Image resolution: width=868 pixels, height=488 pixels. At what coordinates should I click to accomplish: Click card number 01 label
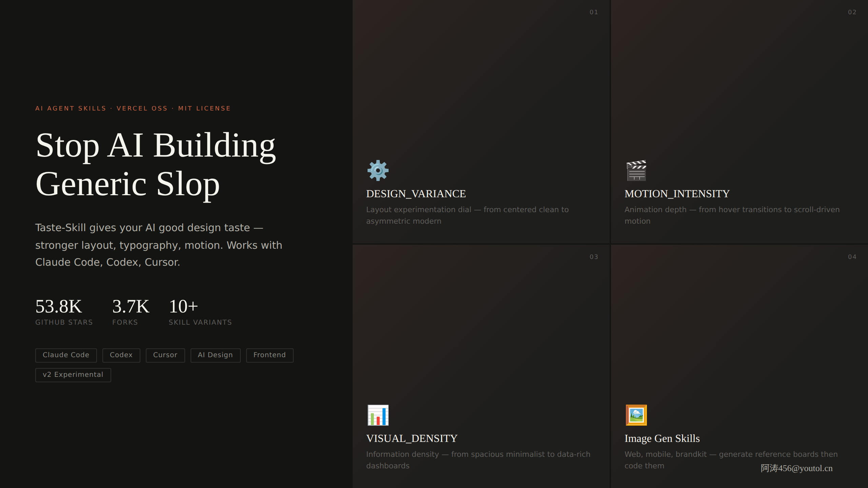594,12
